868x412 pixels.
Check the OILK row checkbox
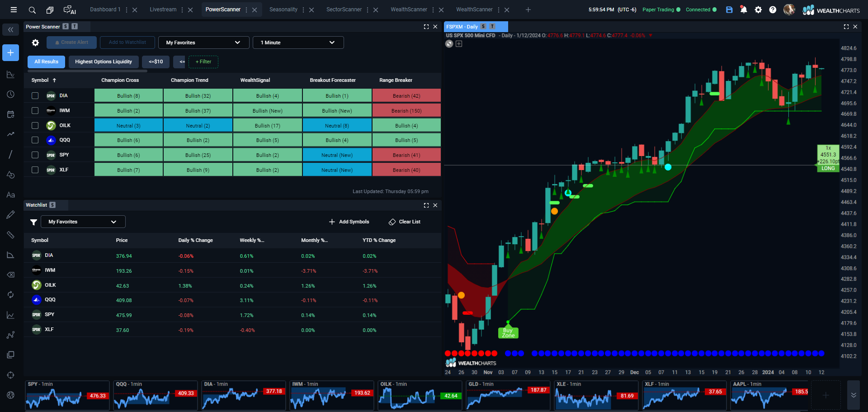(x=35, y=125)
